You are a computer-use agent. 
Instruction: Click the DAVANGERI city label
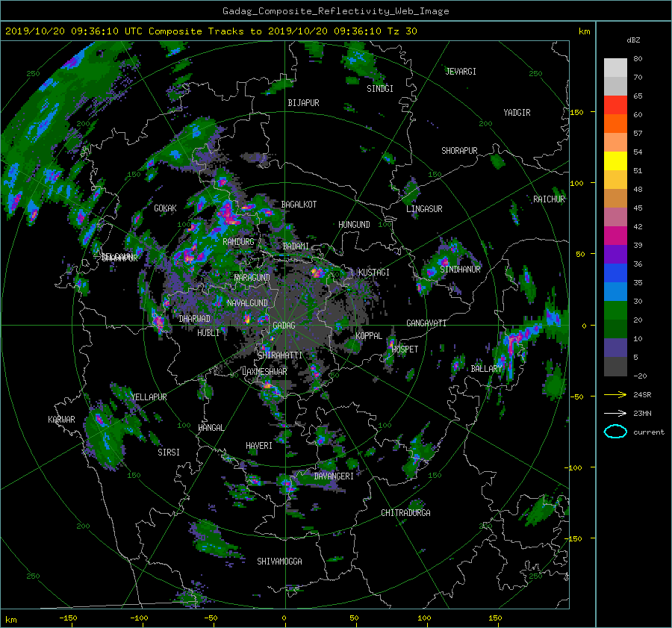tap(334, 476)
